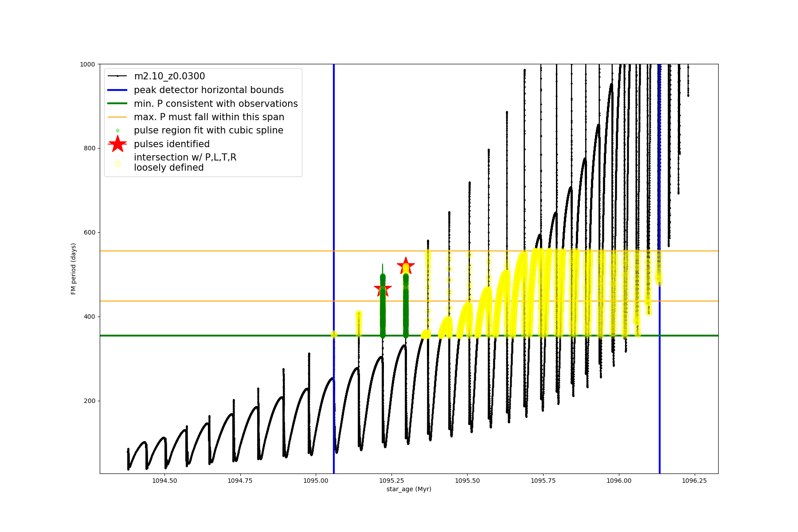798x532 pixels.
Task: Select the 'pulses identified' legend label
Action: (x=172, y=144)
